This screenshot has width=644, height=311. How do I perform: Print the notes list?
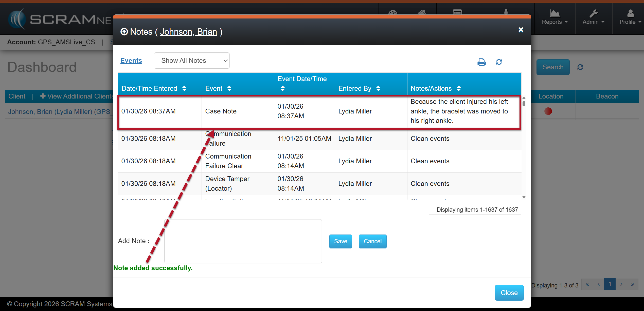481,62
